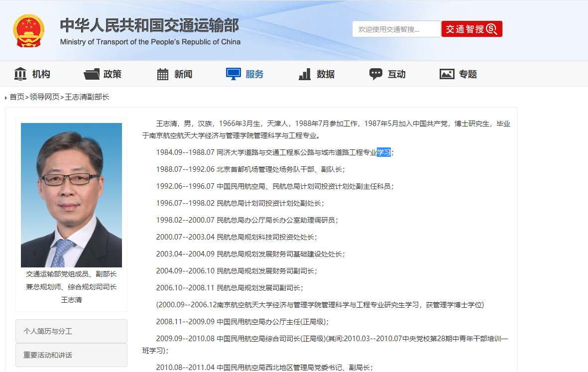Click the line starting 1996.07--1998.02
The image size is (588, 372).
tap(240, 203)
